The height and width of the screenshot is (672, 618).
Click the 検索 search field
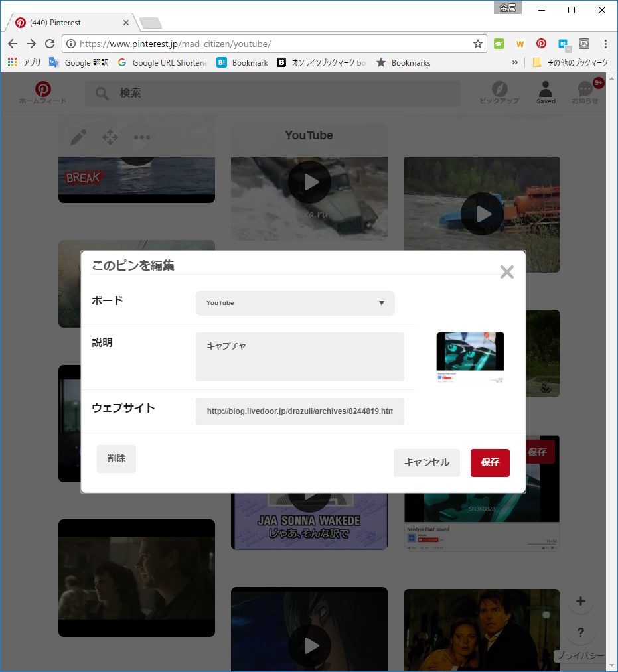click(x=272, y=93)
